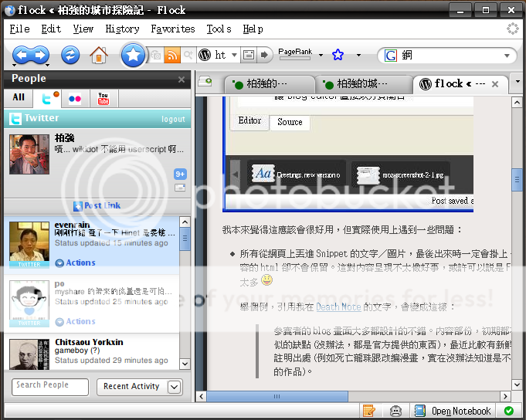The height and width of the screenshot is (420, 526).
Task: Click Chitsaou Yorkxin's profile photo
Action: click(x=29, y=354)
